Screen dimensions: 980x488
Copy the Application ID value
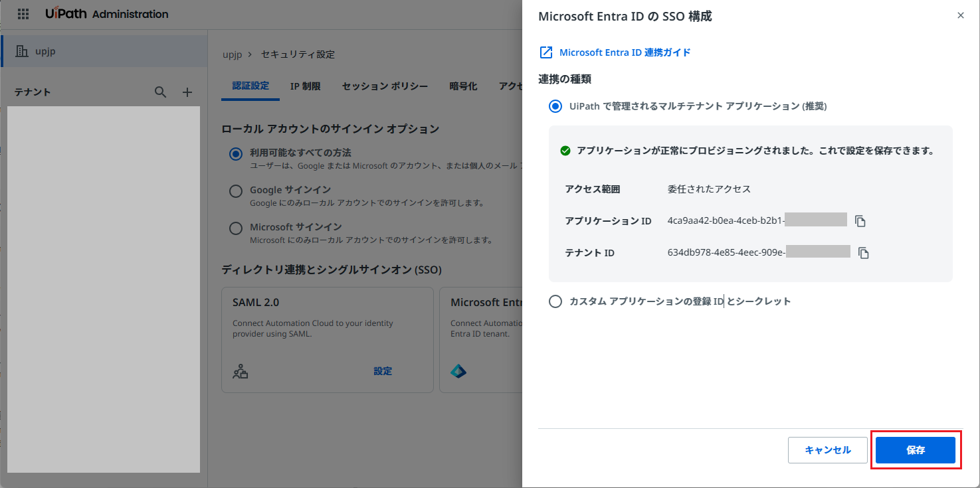(860, 221)
